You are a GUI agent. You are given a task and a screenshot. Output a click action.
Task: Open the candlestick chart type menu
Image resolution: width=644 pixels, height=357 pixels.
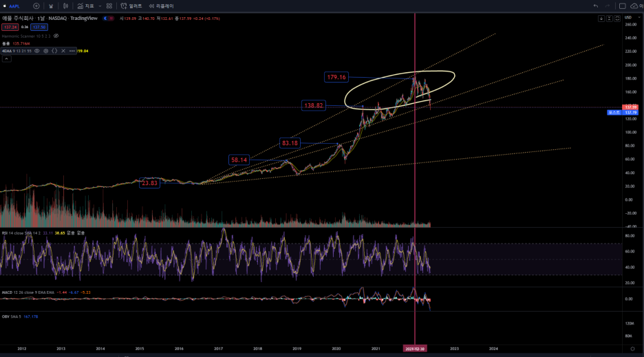click(66, 6)
